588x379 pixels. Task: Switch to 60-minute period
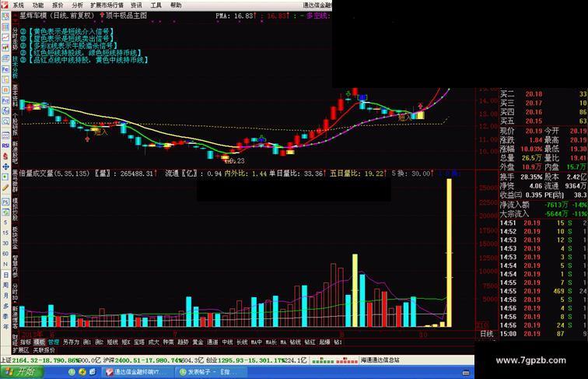5,254
